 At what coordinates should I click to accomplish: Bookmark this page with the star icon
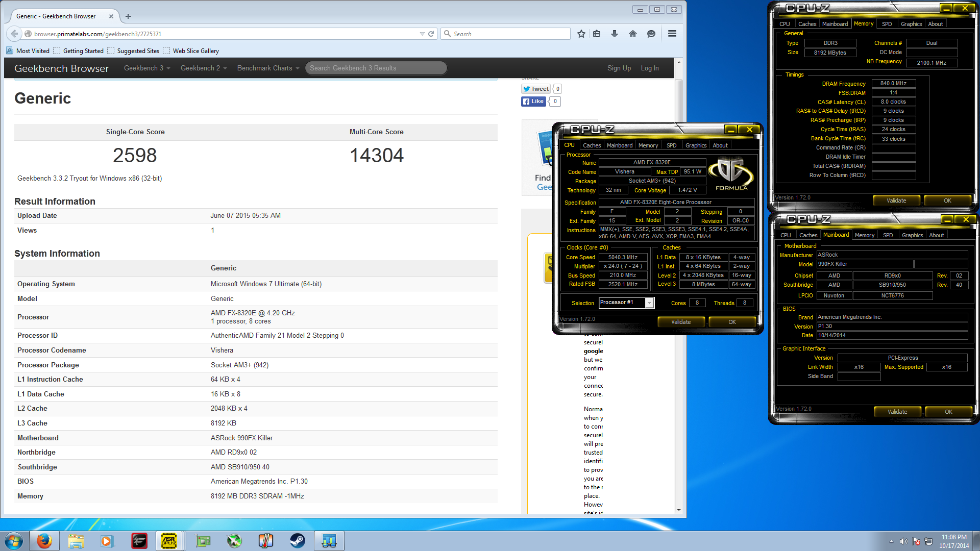pos(581,34)
